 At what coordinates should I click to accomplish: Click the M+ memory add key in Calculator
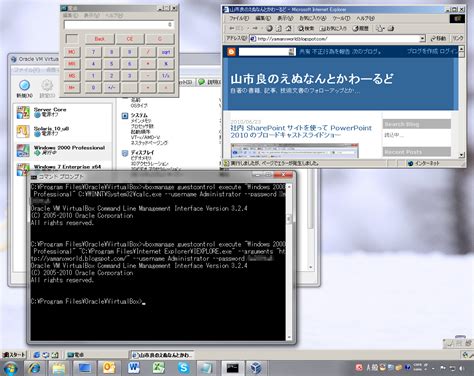tap(72, 88)
